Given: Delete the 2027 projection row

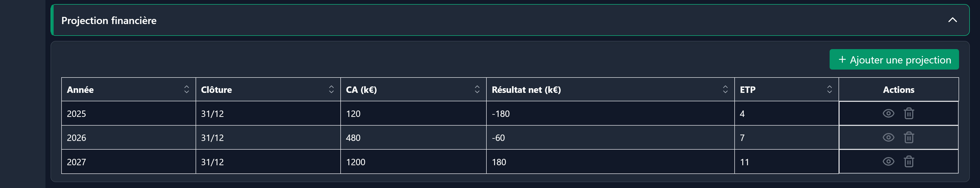Looking at the screenshot, I should (909, 162).
